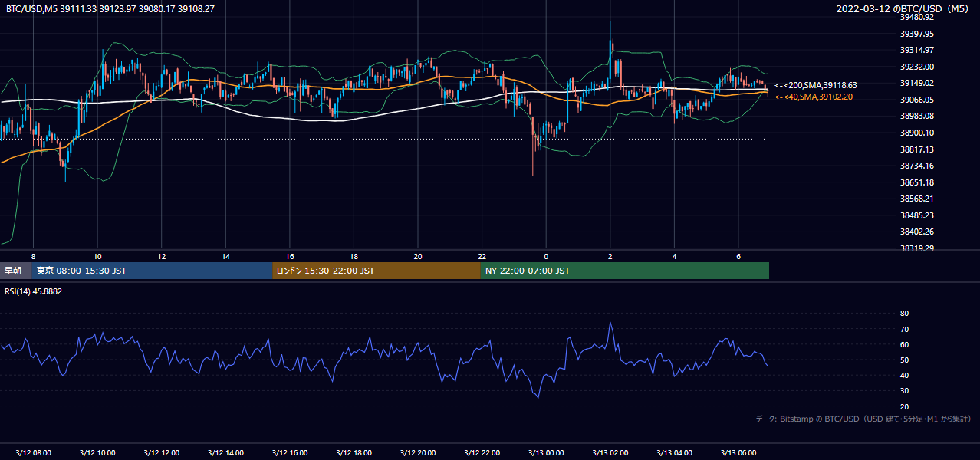Click the '3/12 10:00' date label
980x460 pixels.
[x=97, y=453]
